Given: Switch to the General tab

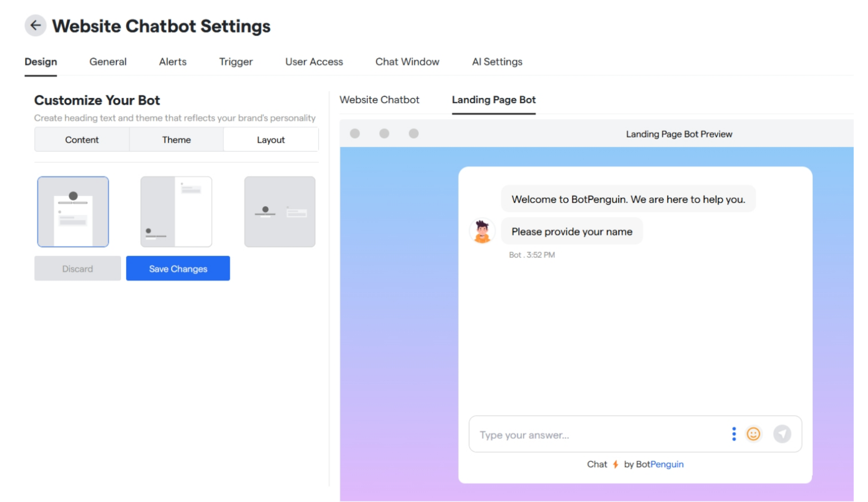Looking at the screenshot, I should pos(108,61).
